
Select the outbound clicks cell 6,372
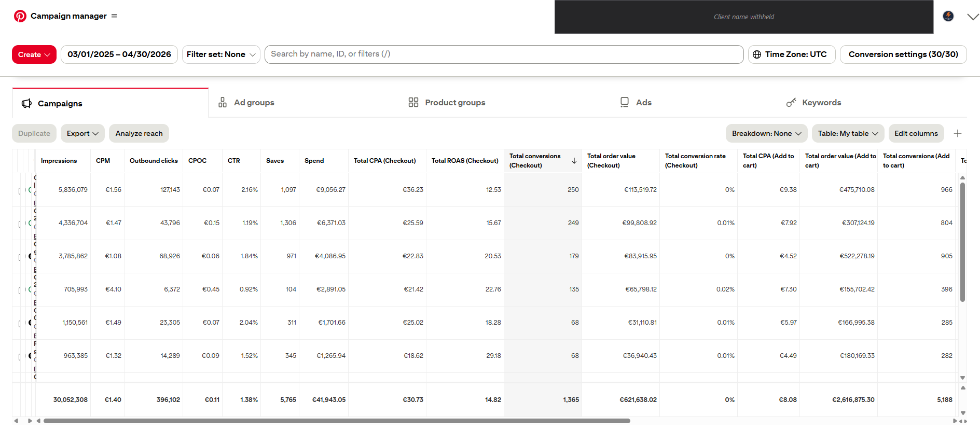click(x=172, y=289)
